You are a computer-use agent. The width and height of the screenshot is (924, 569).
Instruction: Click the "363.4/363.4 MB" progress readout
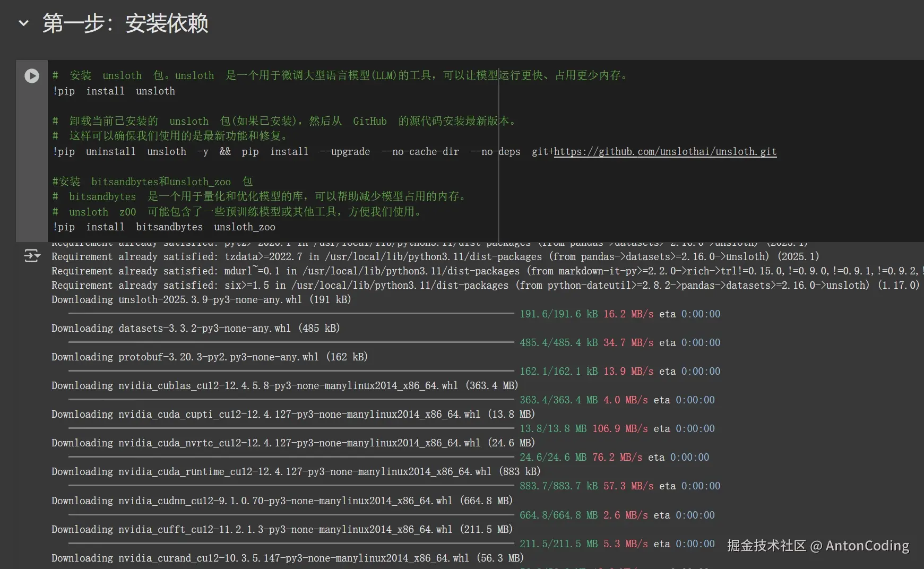[x=559, y=400]
